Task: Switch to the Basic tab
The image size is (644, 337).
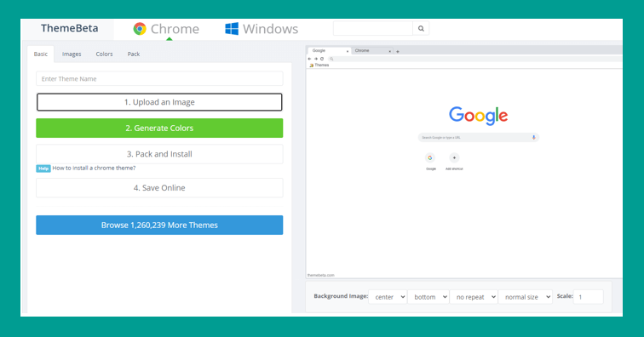Action: [41, 54]
